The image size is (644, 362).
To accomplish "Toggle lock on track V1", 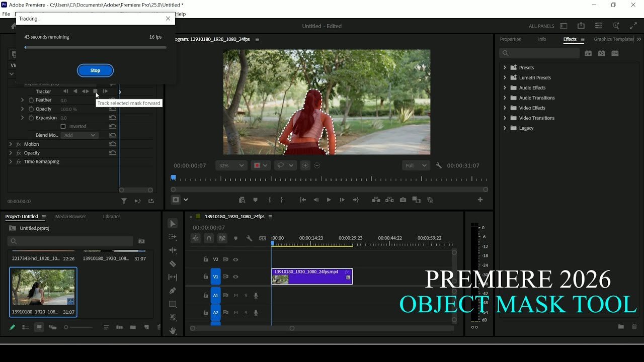I will click(x=206, y=277).
